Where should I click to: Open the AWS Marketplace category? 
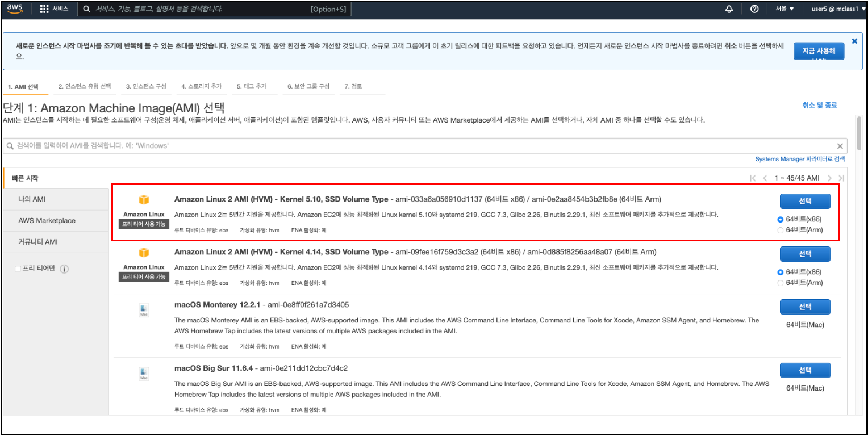click(x=56, y=221)
